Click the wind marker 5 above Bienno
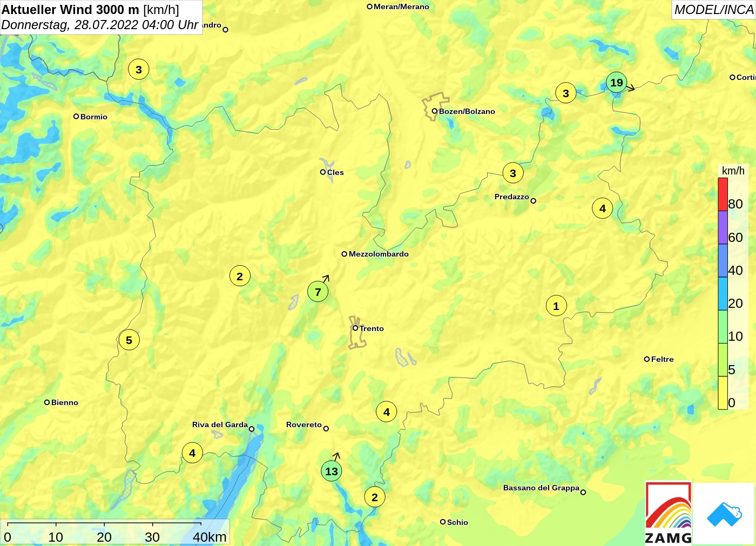756x546 pixels. [129, 340]
